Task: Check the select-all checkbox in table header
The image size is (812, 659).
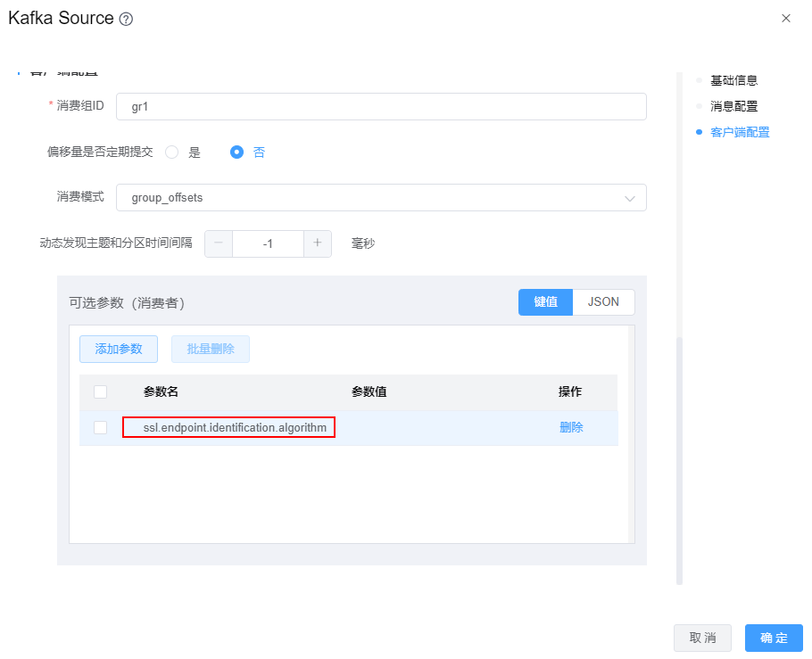Action: click(100, 391)
